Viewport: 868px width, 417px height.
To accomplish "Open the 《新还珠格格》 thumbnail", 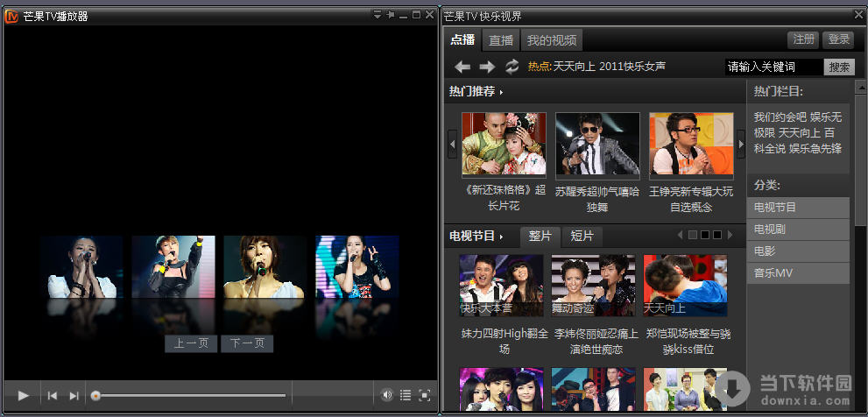I will [504, 144].
